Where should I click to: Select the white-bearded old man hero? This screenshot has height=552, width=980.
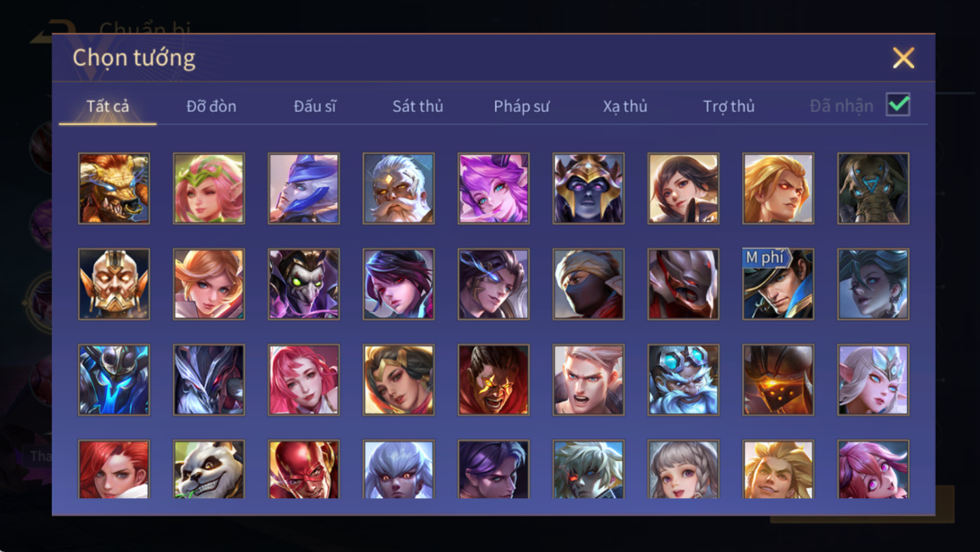tap(399, 188)
